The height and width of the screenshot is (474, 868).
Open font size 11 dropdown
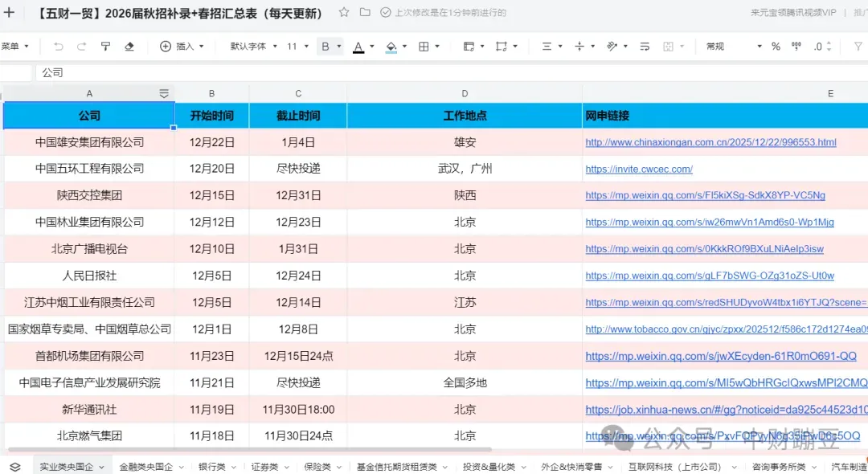(297, 47)
